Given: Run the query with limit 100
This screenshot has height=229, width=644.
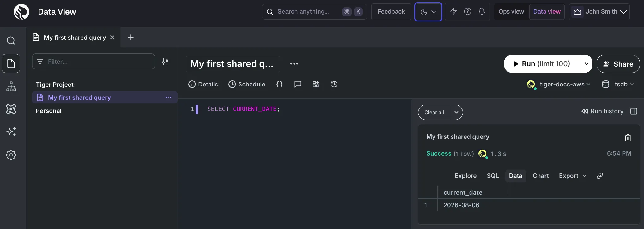Looking at the screenshot, I should pos(542,64).
